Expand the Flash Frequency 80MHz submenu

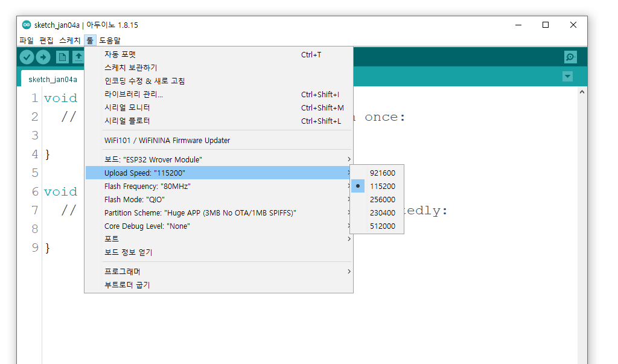[218, 186]
